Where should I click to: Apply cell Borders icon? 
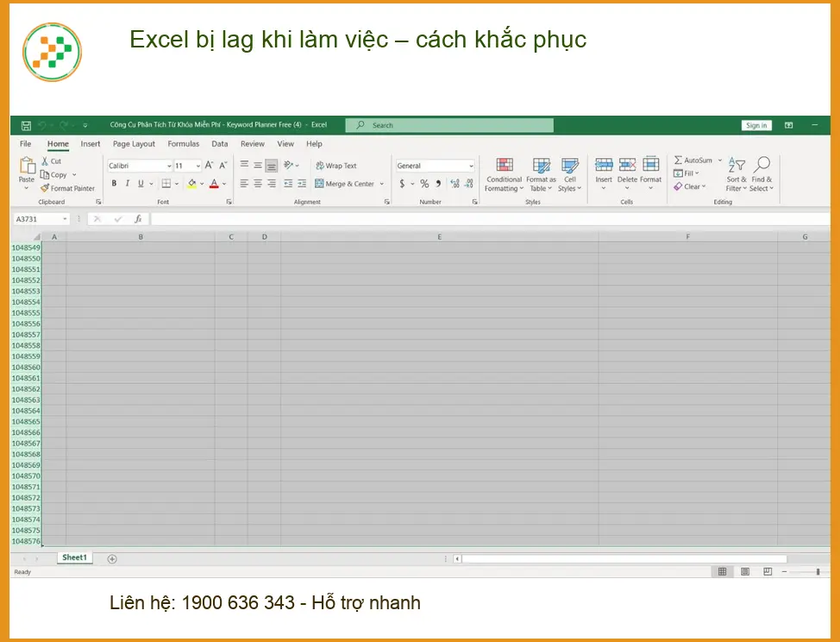click(x=166, y=183)
